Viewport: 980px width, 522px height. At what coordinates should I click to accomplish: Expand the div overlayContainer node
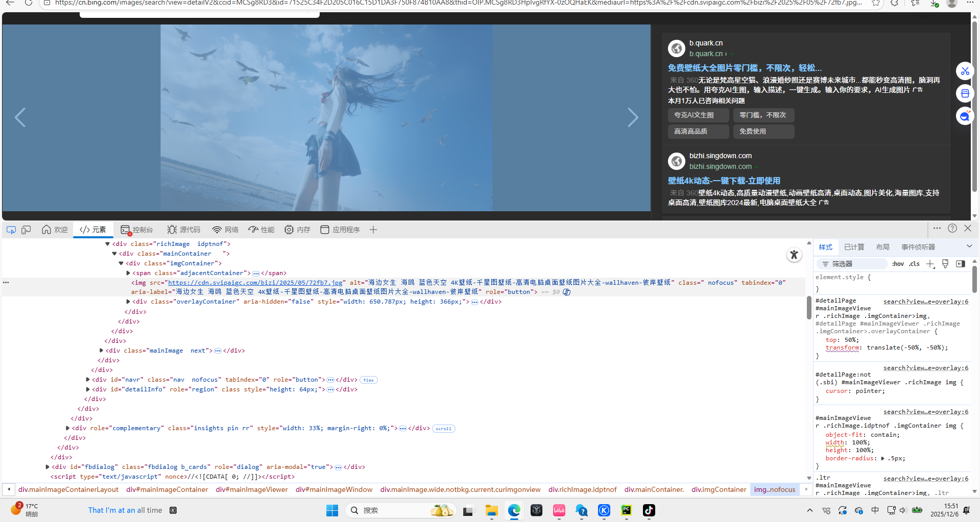point(128,302)
